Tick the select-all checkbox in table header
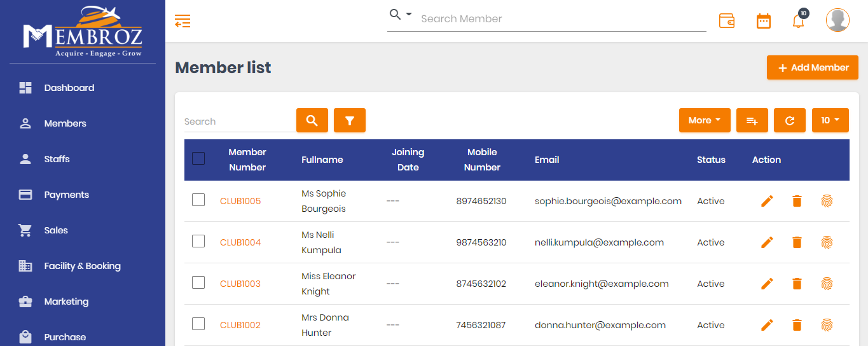This screenshot has height=346, width=868. pyautogui.click(x=198, y=158)
